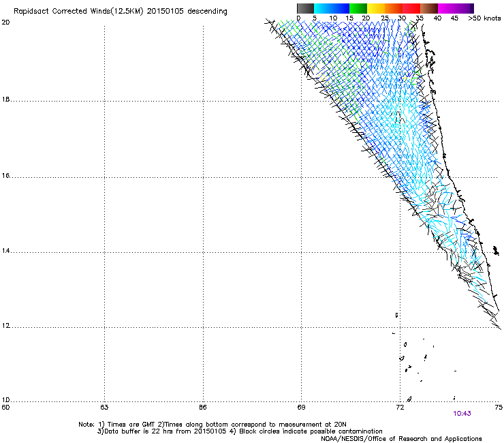Click the NOAA/NESDIS Office of Research credit

[x=401, y=438]
